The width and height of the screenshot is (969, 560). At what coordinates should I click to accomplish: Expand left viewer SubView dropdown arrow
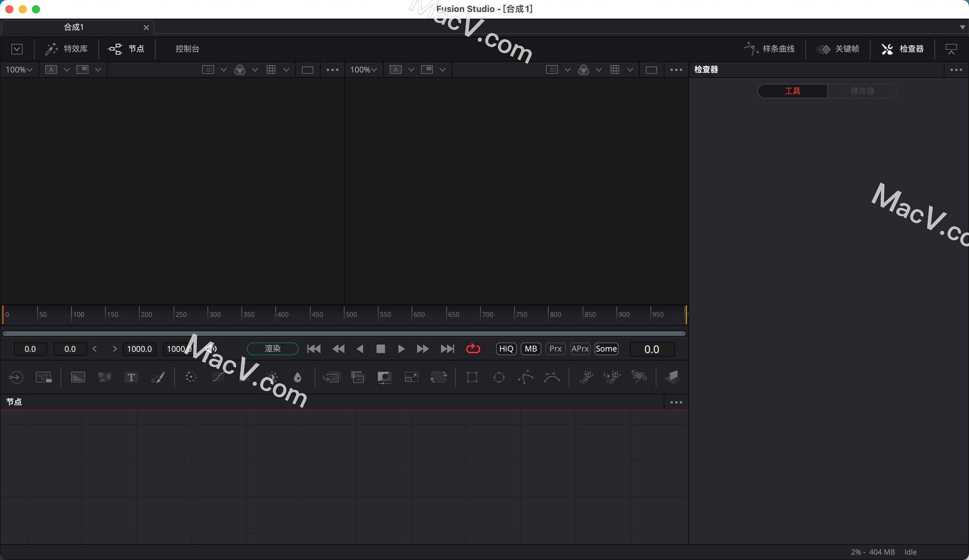point(98,70)
